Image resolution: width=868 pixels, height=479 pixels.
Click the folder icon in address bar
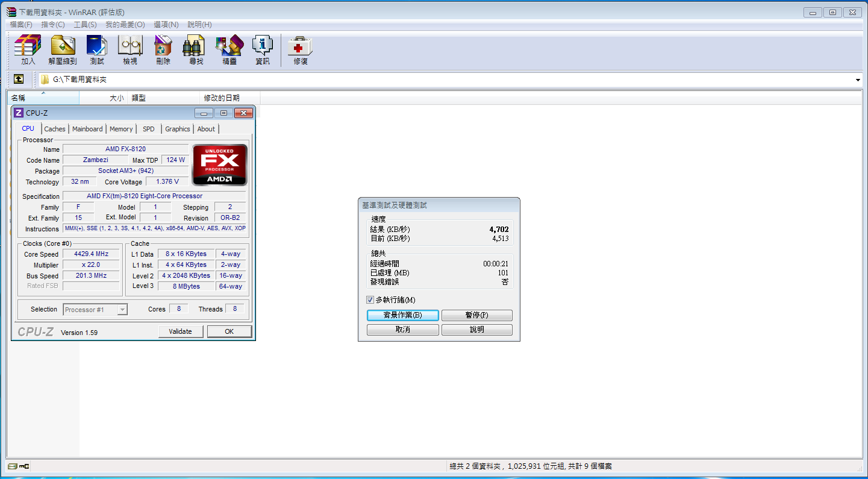45,80
